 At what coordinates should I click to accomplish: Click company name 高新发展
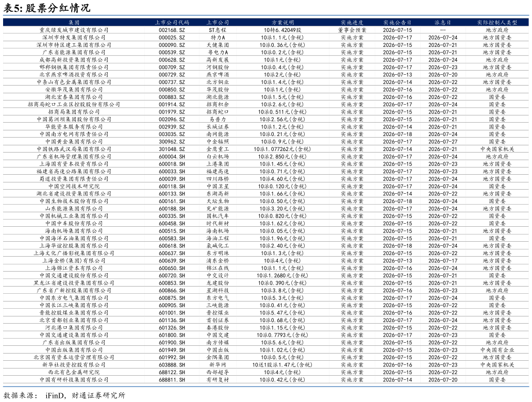coord(218,60)
